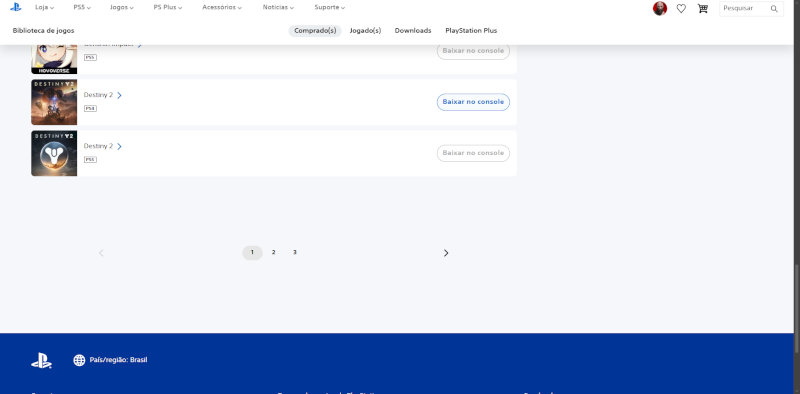Switch to the Downloads tab
Viewport: 800px width, 394px height.
point(413,31)
